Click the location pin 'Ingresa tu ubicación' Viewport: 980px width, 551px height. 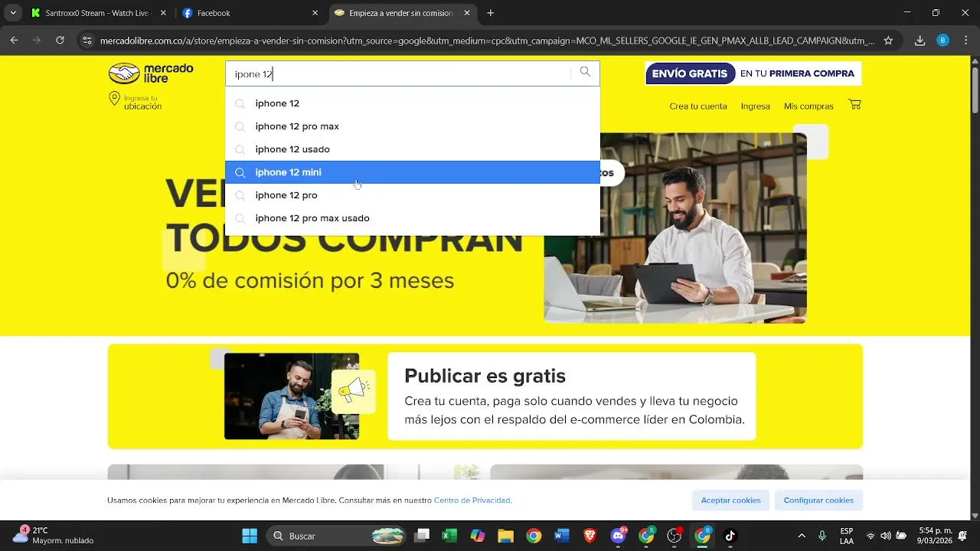click(x=136, y=101)
